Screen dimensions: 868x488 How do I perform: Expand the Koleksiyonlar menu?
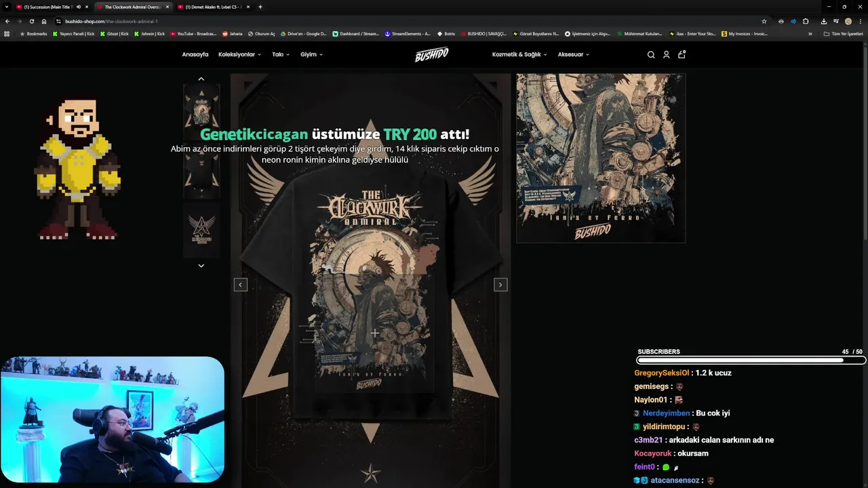click(x=239, y=54)
